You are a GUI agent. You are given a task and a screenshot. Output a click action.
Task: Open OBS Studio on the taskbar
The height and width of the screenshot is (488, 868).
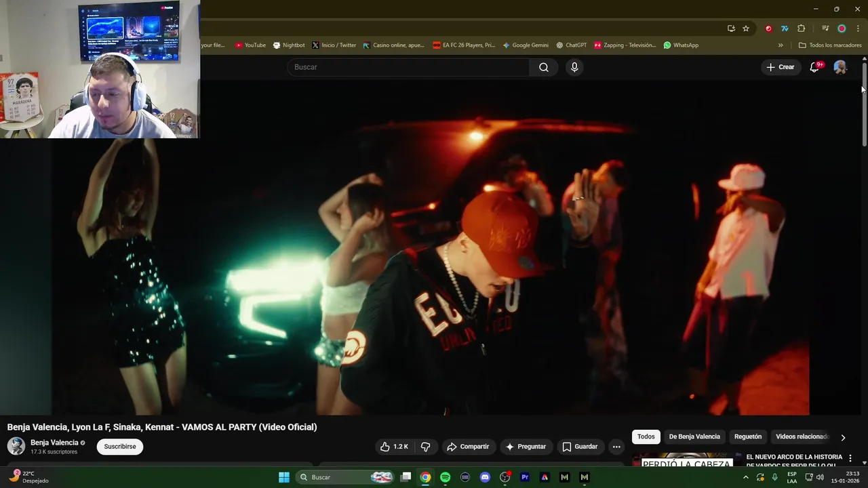tap(505, 477)
